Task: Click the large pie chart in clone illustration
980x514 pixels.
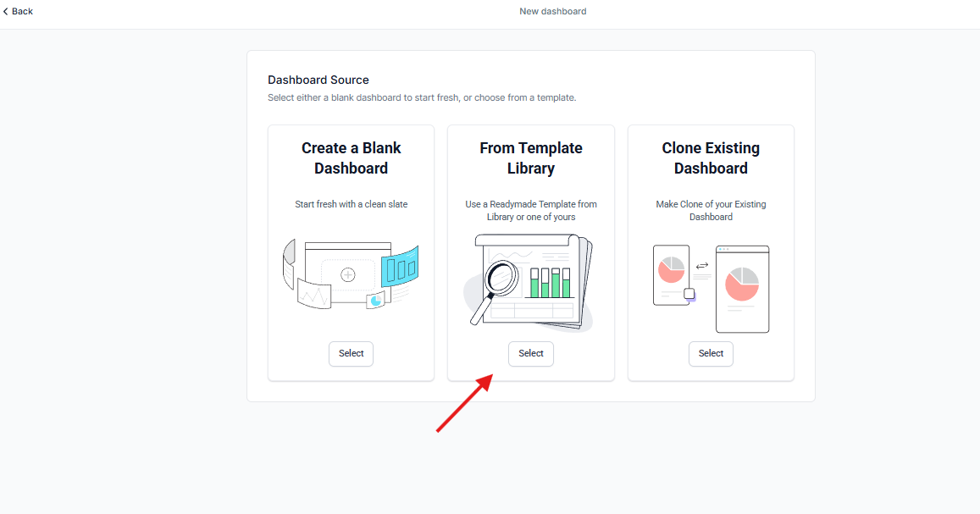Action: pyautogui.click(x=742, y=284)
